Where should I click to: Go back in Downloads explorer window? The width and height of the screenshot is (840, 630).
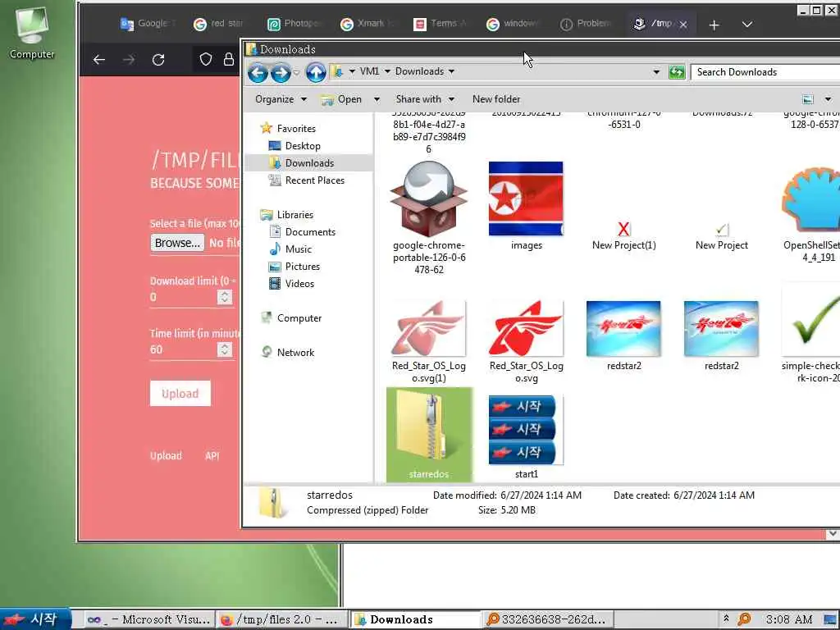tap(258, 72)
